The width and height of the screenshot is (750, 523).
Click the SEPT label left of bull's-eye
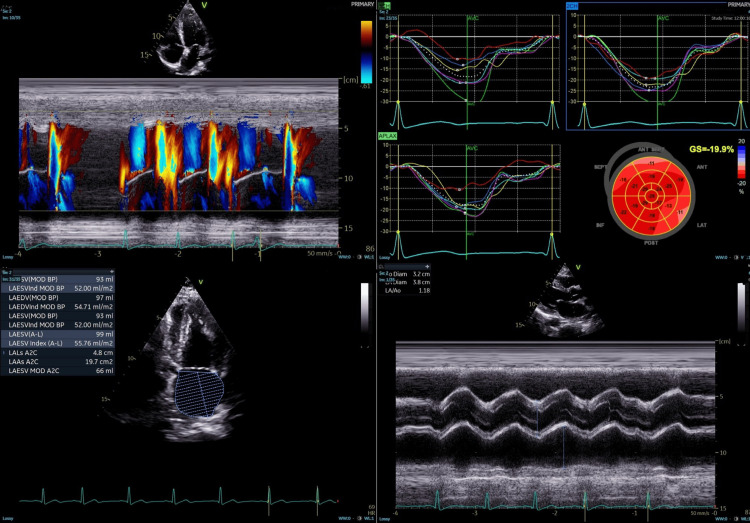coord(600,167)
